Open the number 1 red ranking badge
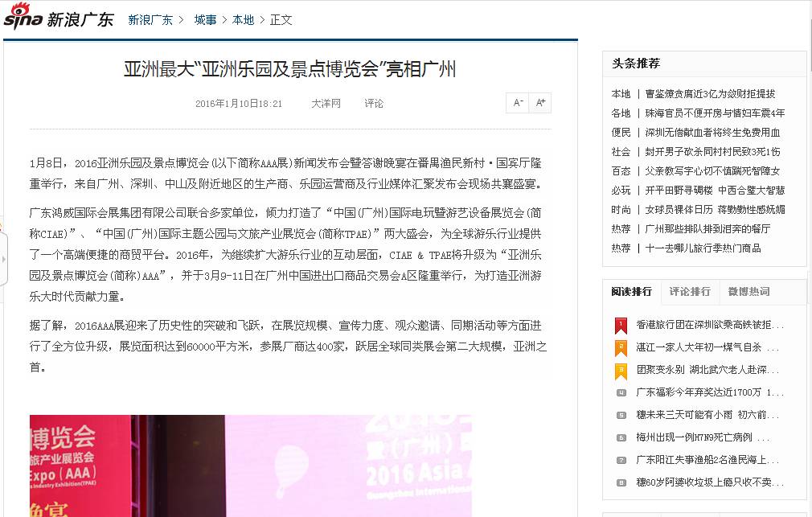Viewport: 812px width, 517px height. (x=621, y=326)
